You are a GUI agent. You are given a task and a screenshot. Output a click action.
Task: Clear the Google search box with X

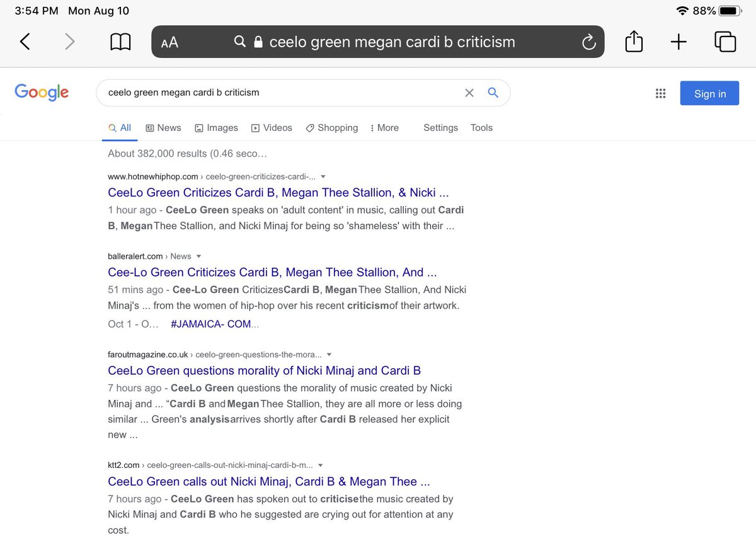tap(469, 93)
